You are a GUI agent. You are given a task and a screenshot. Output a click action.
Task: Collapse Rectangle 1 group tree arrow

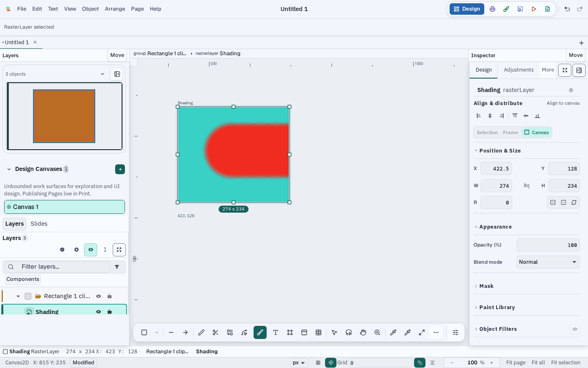click(x=18, y=296)
